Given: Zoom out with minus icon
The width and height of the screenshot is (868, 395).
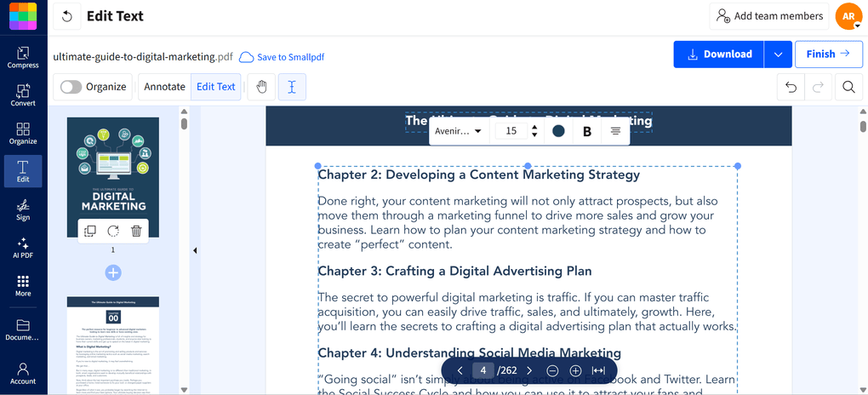Looking at the screenshot, I should [552, 370].
